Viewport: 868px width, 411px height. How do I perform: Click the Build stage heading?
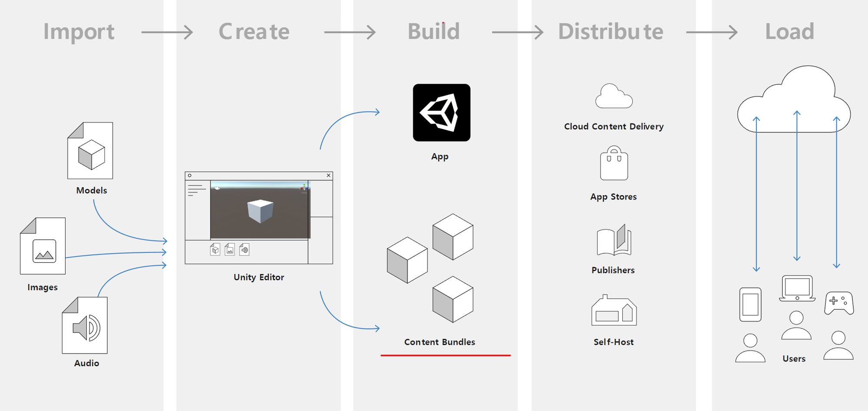click(x=434, y=31)
